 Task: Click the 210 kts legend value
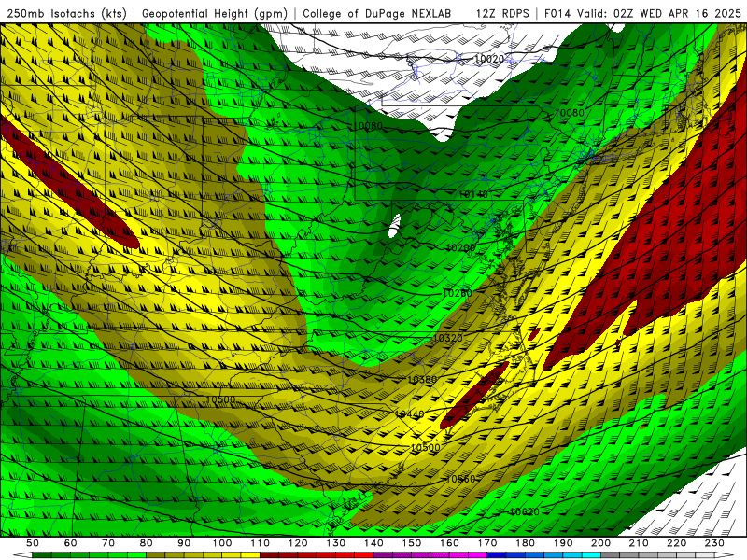point(640,543)
